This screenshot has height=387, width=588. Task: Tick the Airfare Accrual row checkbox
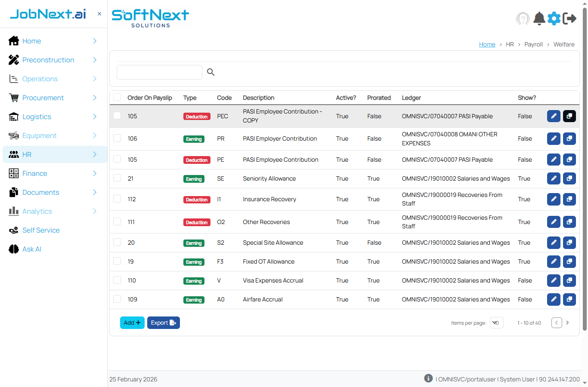117,299
